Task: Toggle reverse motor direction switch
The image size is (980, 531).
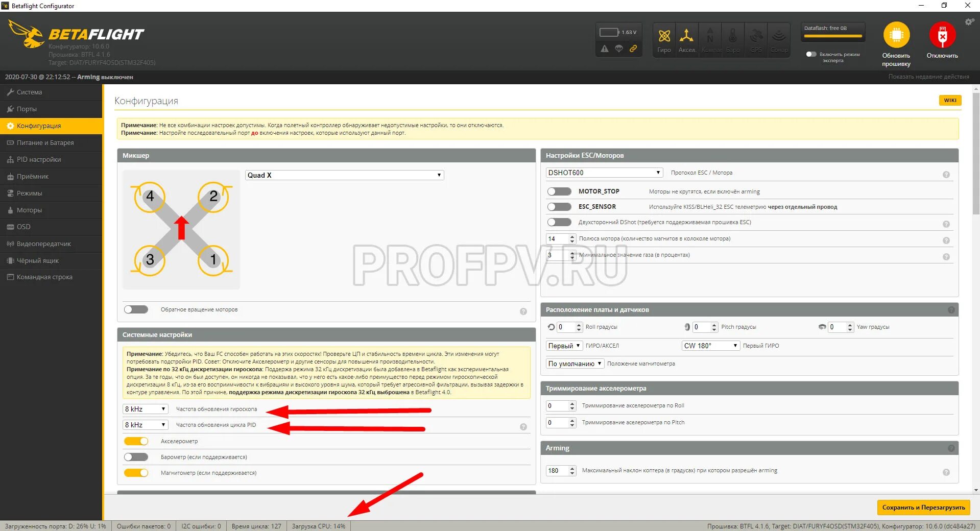Action: 136,309
